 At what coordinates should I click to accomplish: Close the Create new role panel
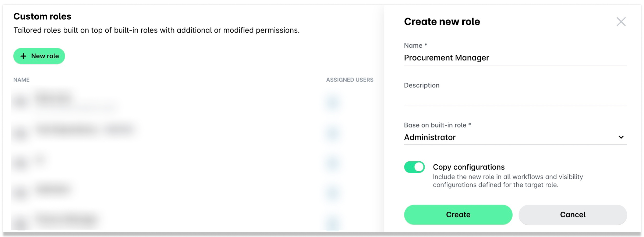pos(621,22)
